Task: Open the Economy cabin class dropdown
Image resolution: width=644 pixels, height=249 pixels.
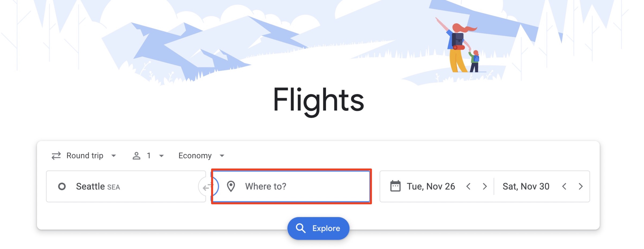Action: click(201, 155)
